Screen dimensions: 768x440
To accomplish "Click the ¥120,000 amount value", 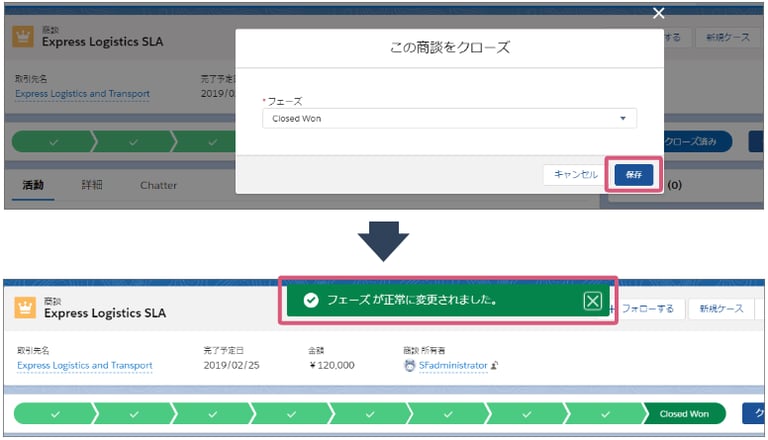I will [x=332, y=366].
